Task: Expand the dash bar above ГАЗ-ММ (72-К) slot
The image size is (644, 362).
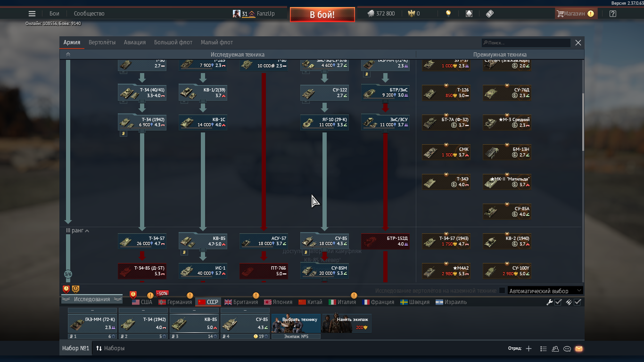Action: click(x=92, y=311)
